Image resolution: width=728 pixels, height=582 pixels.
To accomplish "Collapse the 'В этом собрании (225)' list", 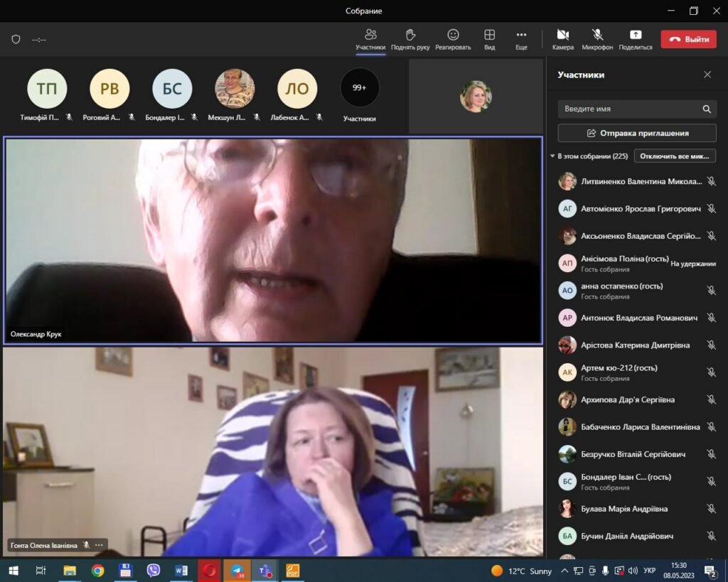I will pos(553,156).
